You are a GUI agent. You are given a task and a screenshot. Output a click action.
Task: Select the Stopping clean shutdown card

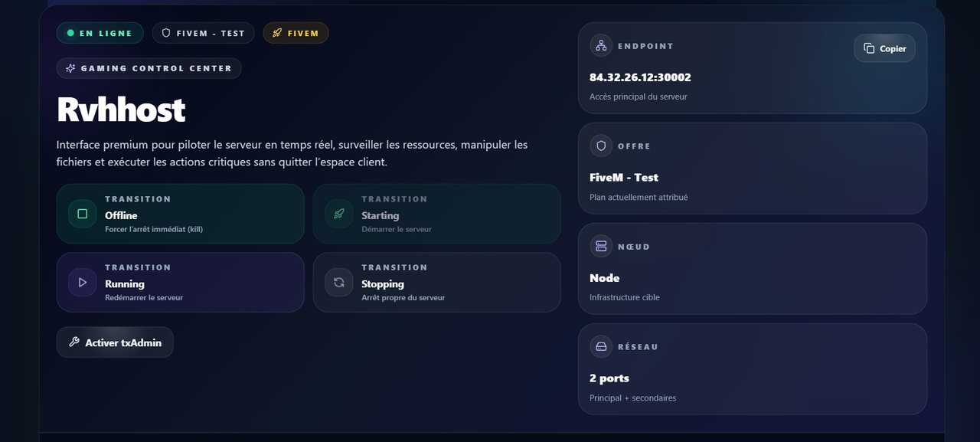(x=436, y=282)
